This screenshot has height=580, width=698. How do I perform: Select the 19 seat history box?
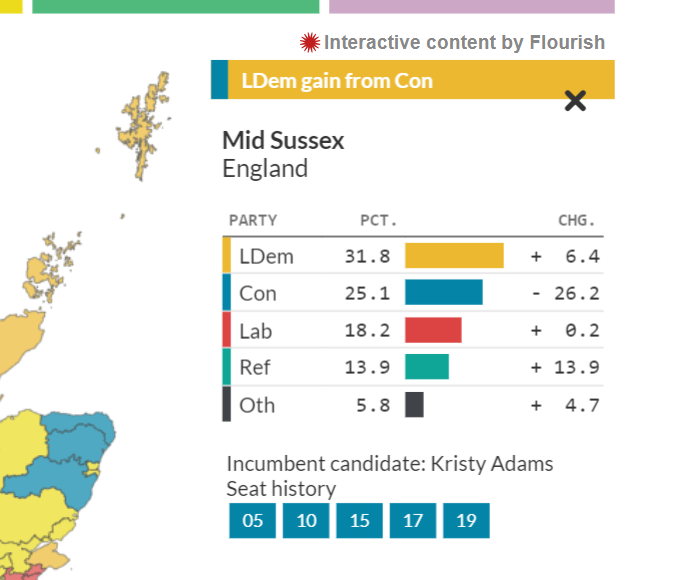pos(466,521)
